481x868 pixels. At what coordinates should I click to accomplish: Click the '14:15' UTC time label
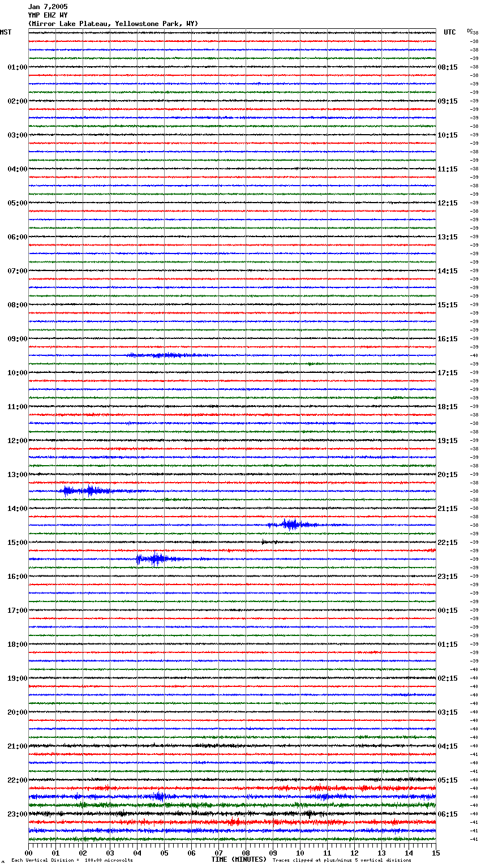(x=448, y=271)
